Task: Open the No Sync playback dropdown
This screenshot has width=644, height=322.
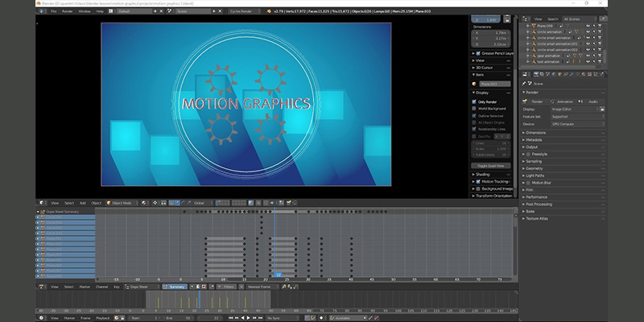Action: (283, 318)
